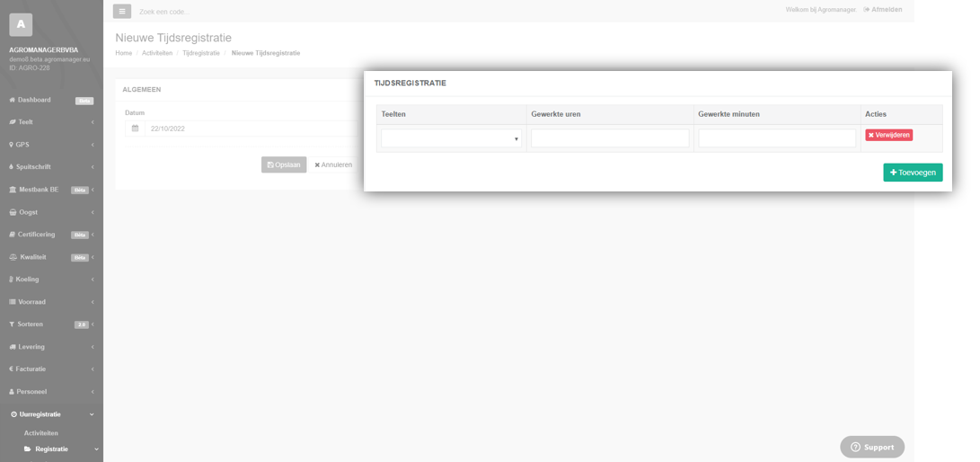Open the Levering menu

51,347
